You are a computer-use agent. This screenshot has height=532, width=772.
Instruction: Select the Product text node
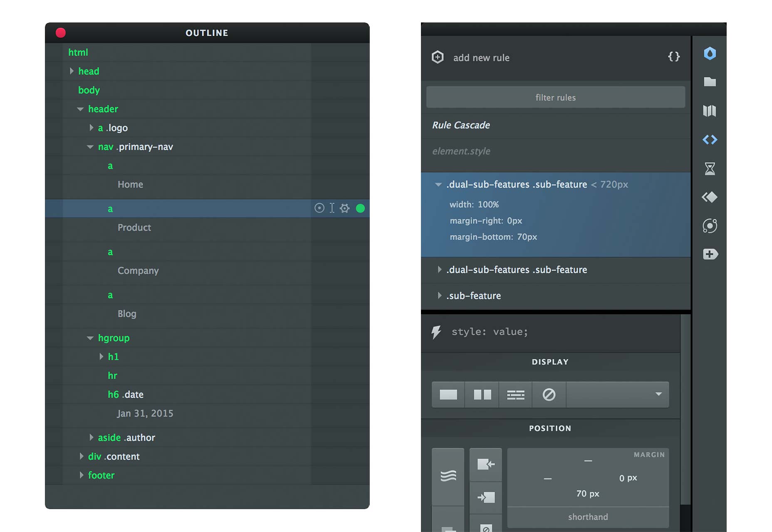tap(134, 227)
